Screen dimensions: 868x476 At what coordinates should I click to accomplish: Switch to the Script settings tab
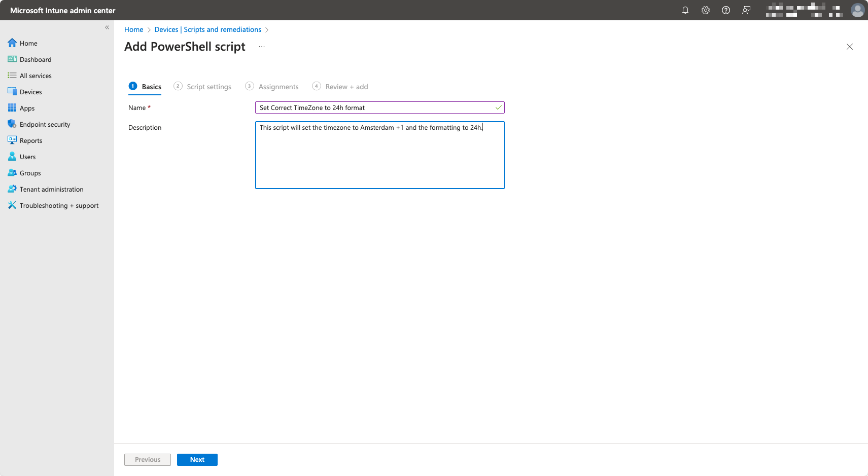click(209, 86)
